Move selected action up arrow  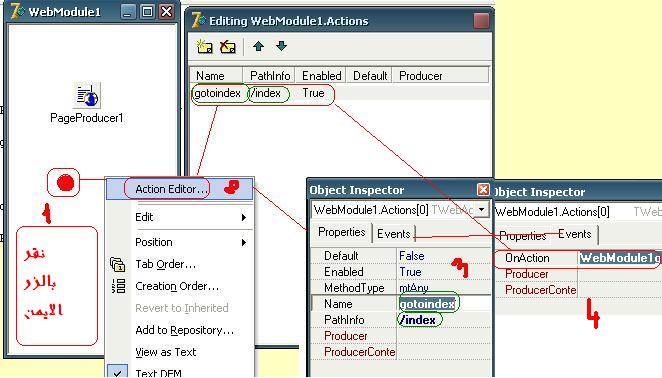258,46
